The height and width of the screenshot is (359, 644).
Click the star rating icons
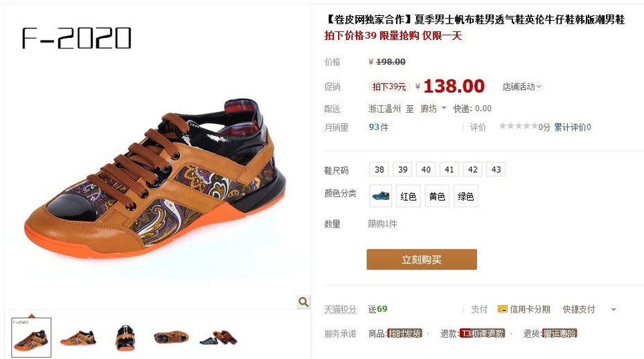518,126
